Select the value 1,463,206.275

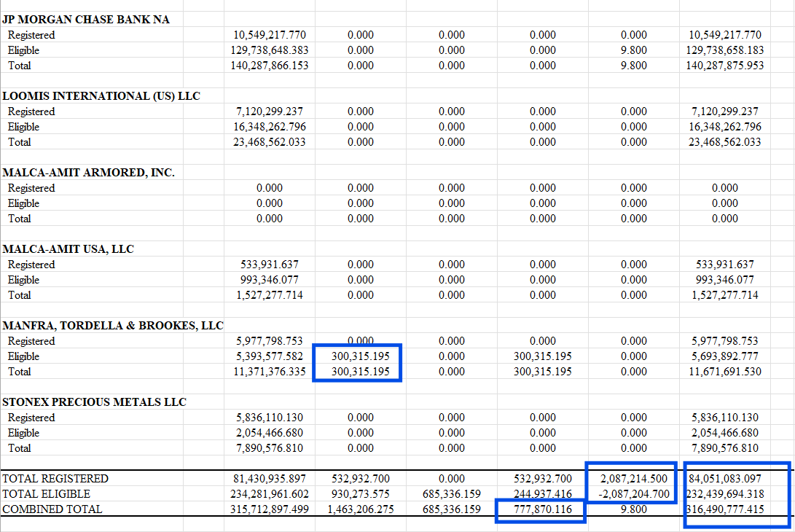coord(361,509)
